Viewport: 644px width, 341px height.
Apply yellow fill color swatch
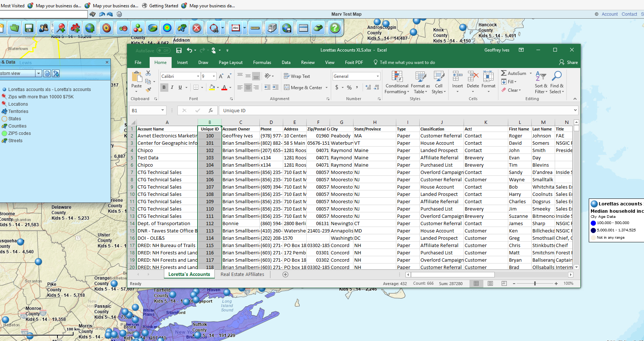pos(212,87)
